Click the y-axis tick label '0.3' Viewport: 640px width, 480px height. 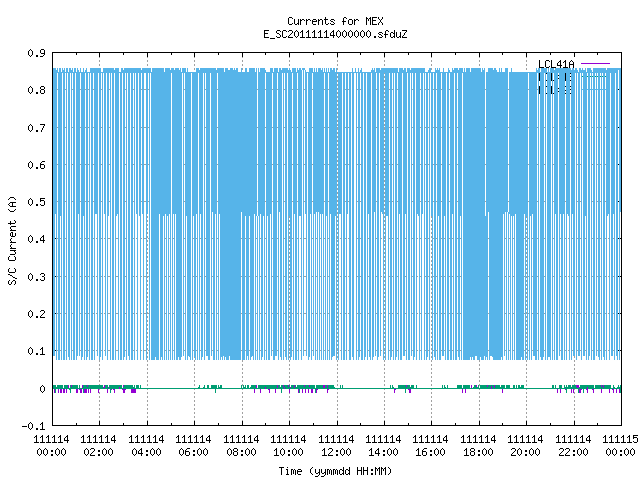[x=36, y=277]
